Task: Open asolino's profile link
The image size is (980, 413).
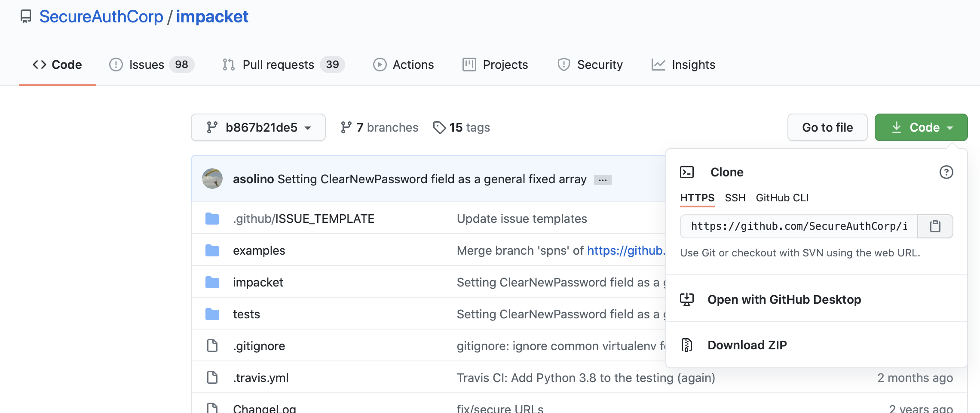Action: pyautogui.click(x=253, y=179)
